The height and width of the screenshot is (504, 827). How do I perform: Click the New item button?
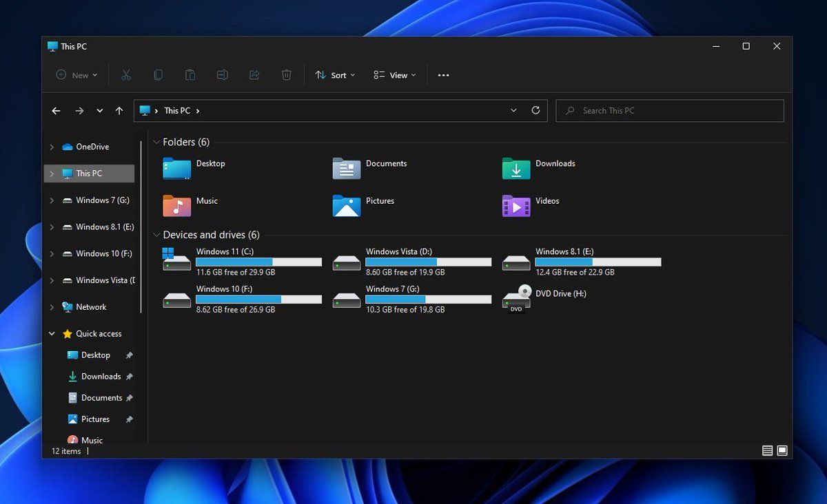click(x=76, y=75)
